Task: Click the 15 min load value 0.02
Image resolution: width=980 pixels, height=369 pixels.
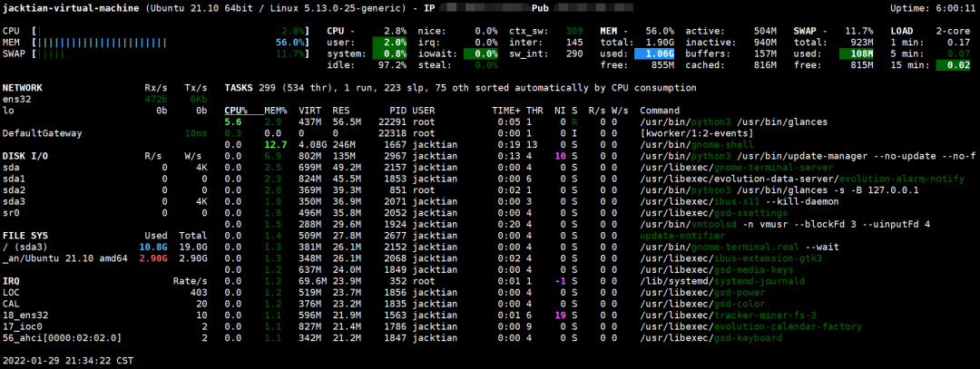Action: click(953, 65)
